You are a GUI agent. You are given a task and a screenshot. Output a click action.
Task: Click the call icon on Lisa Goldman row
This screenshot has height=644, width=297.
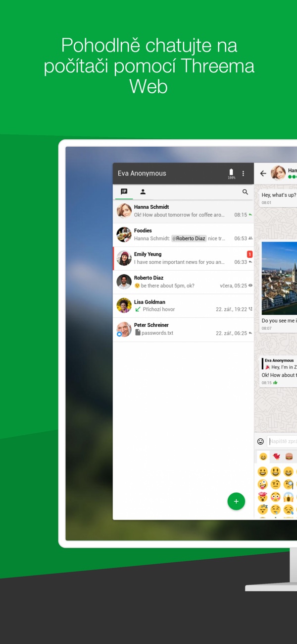250,309
